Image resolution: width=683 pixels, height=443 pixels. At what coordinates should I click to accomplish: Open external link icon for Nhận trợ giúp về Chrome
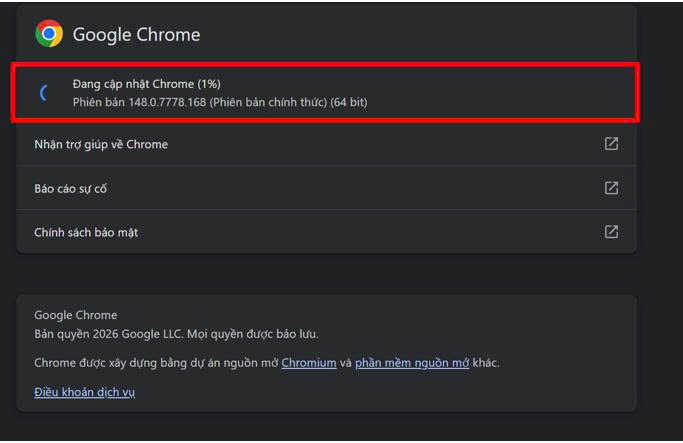pos(611,144)
